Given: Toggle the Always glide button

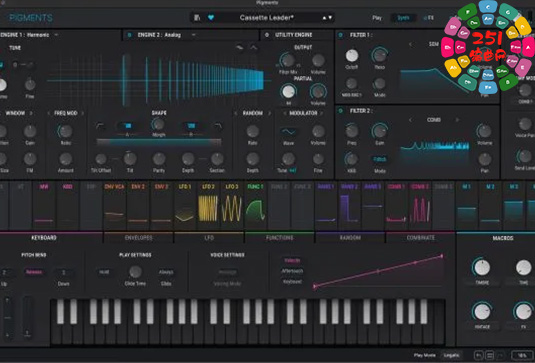Looking at the screenshot, I should coord(166,272).
